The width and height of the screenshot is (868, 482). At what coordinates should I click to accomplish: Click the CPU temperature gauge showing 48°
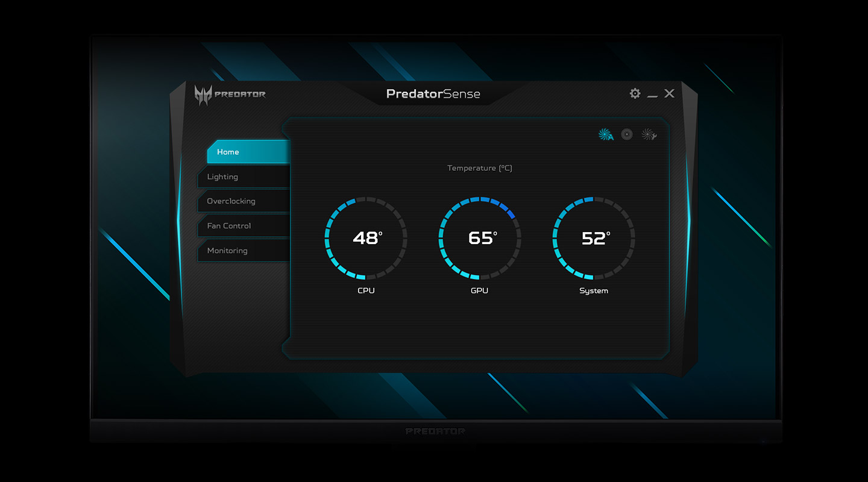366,238
